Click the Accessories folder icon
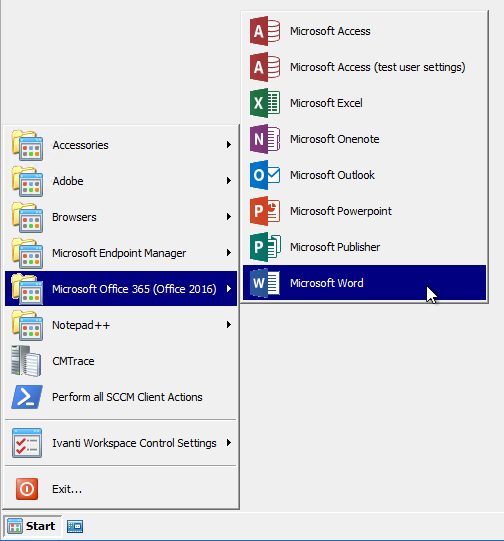 coord(27,145)
